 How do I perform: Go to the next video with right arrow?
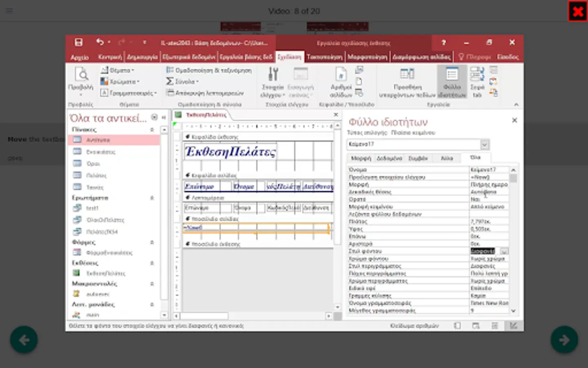[564, 339]
